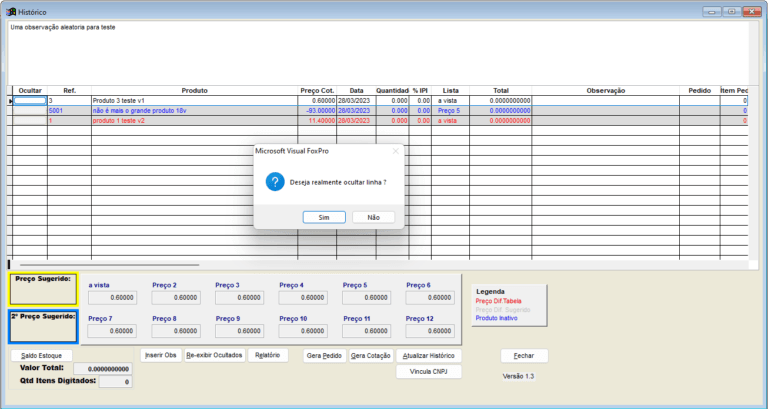Click the Histórico window title icon
This screenshot has height=409, width=768.
click(x=11, y=11)
